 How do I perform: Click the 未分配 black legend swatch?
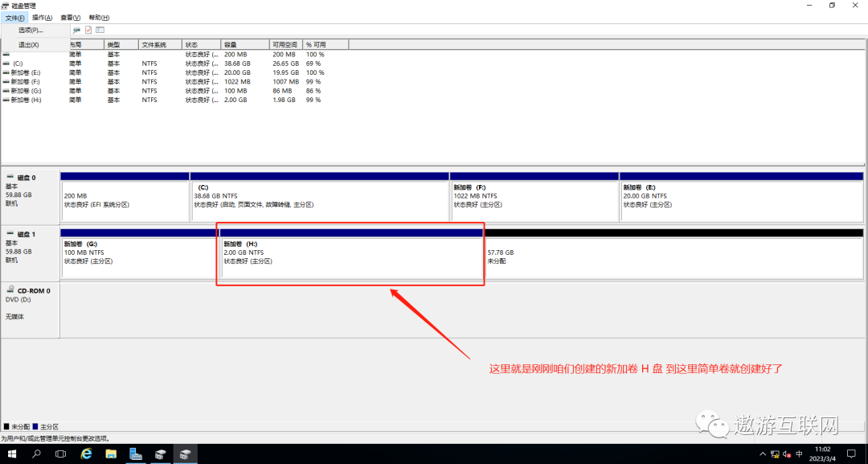click(x=6, y=427)
